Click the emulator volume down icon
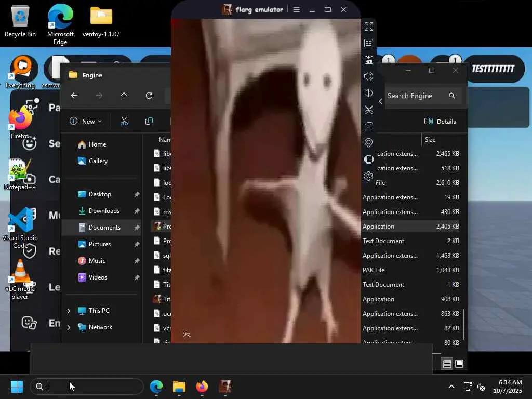The image size is (532, 399). coord(368,93)
